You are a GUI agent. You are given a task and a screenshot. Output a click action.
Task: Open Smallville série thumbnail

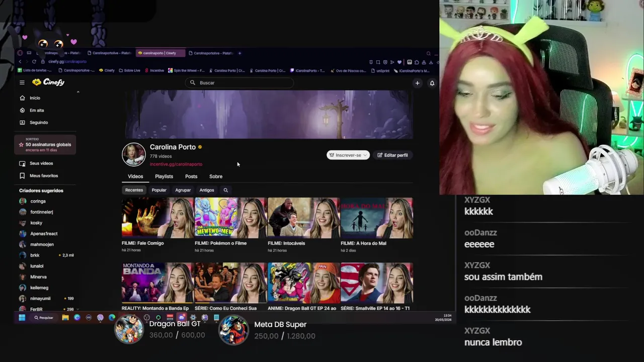(376, 283)
